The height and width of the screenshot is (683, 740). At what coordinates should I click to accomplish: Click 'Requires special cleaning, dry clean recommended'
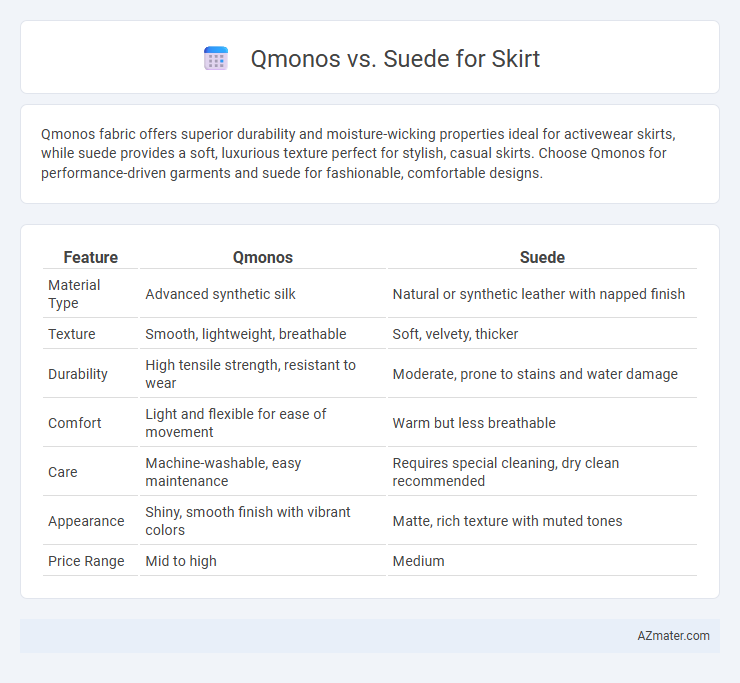(x=505, y=472)
